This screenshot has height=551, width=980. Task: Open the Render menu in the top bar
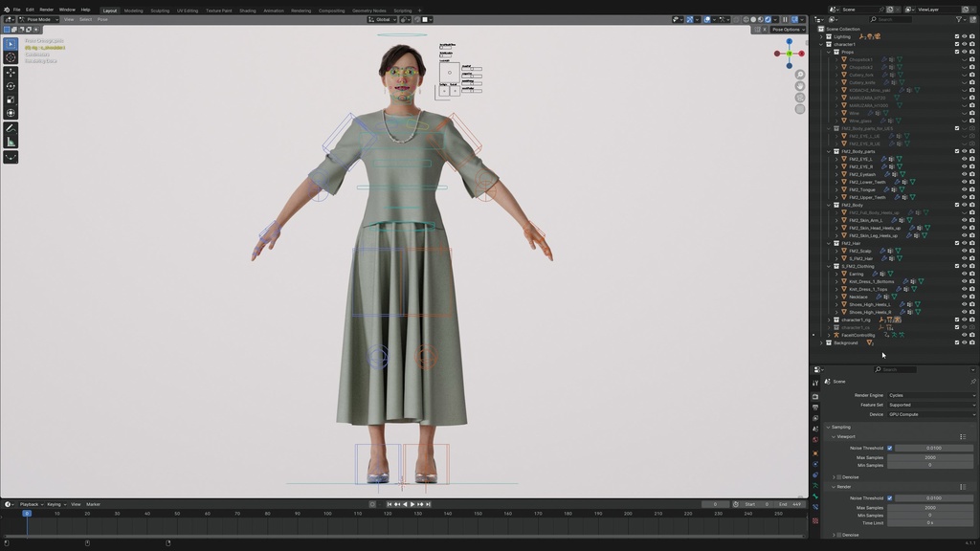click(46, 10)
